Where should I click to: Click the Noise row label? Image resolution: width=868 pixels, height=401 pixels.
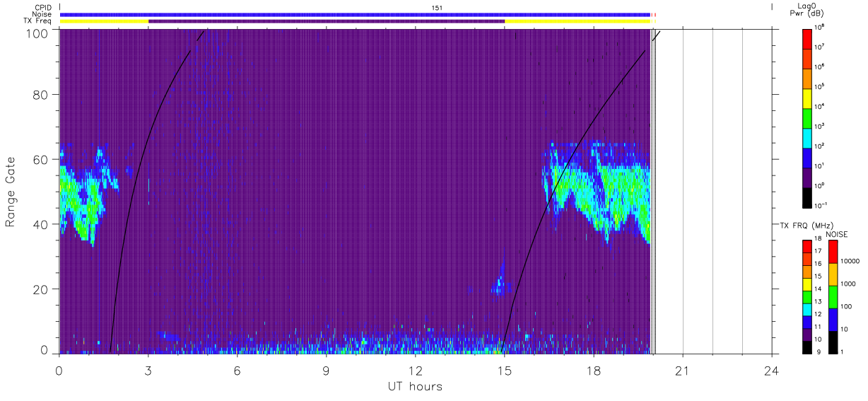[42, 14]
